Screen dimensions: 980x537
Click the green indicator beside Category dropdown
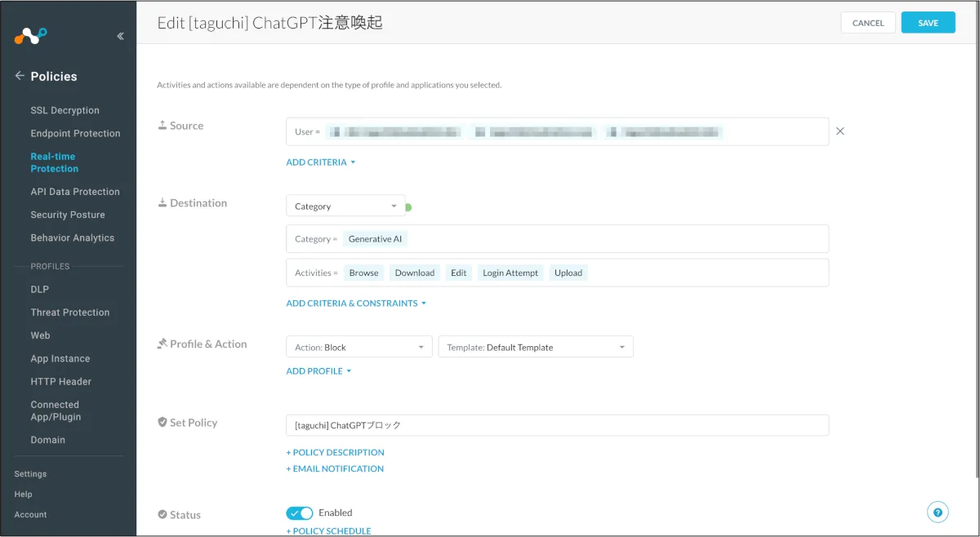point(408,207)
